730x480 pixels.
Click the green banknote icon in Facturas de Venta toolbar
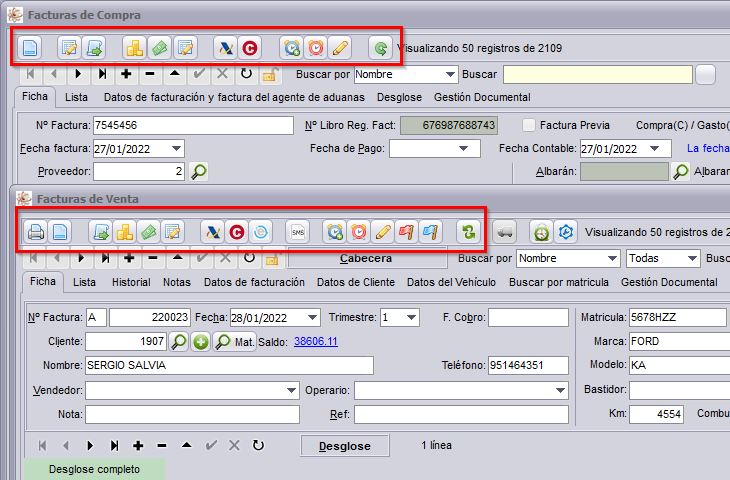coord(149,232)
